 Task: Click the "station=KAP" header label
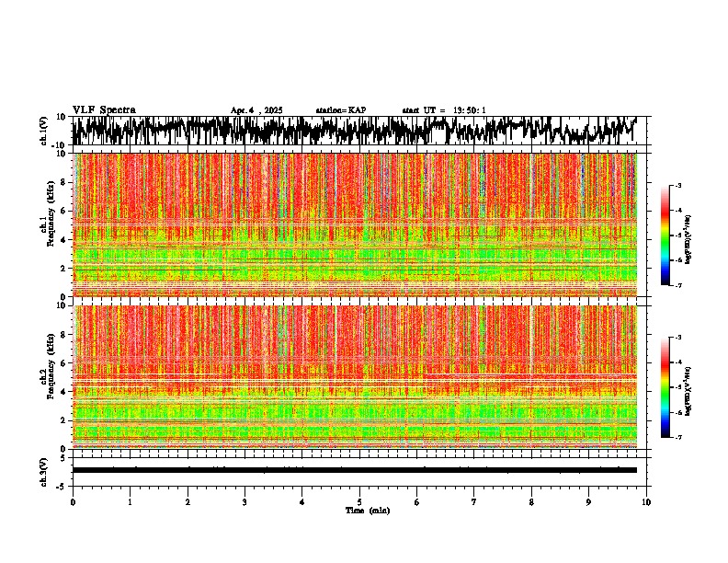[x=341, y=110]
